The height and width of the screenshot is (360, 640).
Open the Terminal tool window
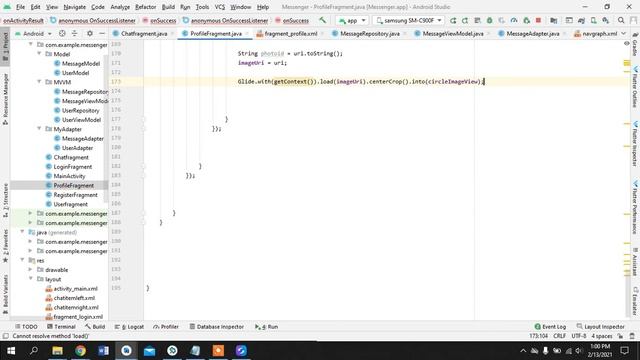(61, 327)
